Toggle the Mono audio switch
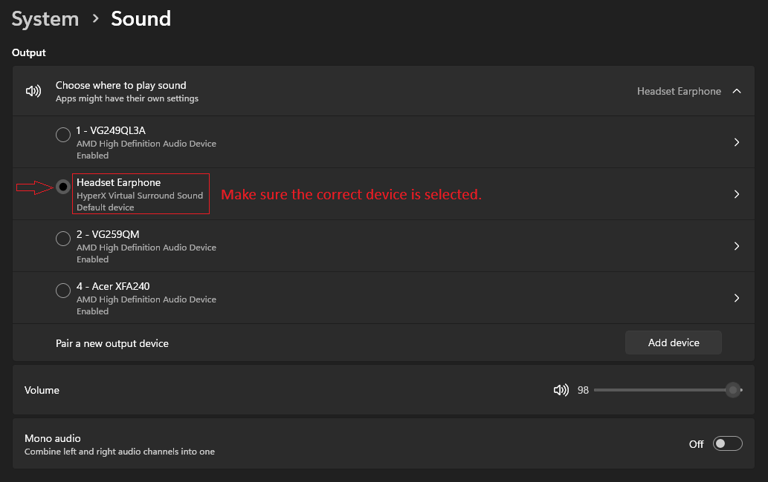This screenshot has height=482, width=768. tap(727, 444)
